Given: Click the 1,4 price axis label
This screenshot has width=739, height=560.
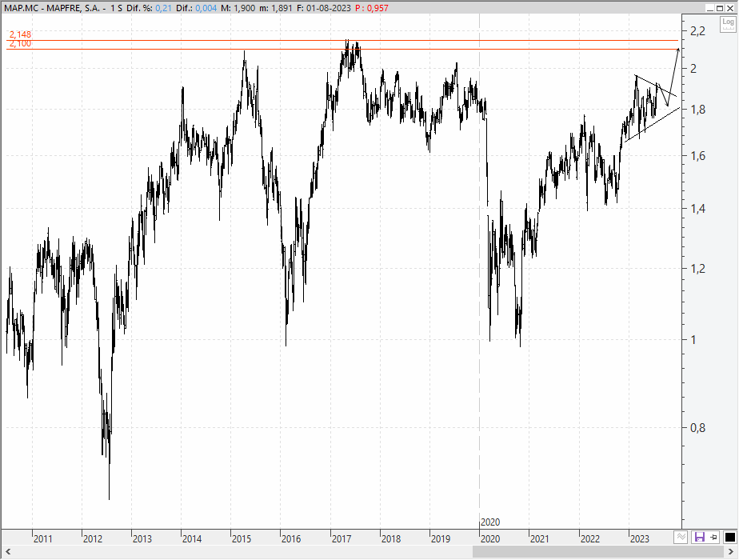Looking at the screenshot, I should (x=697, y=208).
